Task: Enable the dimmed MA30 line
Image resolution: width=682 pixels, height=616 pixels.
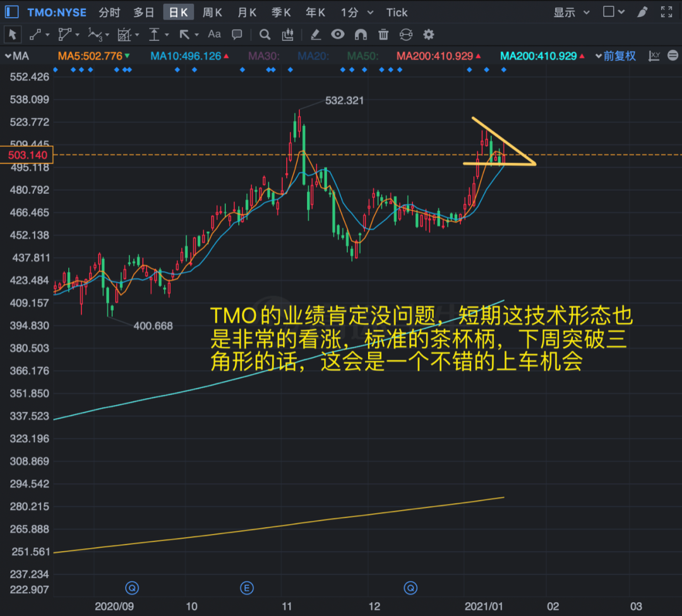Action: coord(263,56)
